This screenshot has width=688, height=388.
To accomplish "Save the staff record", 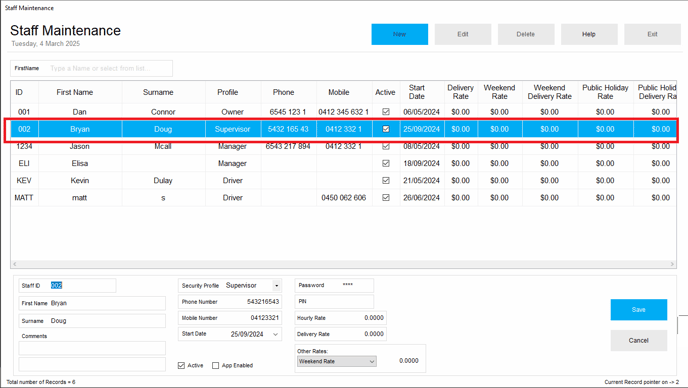I will click(x=638, y=310).
